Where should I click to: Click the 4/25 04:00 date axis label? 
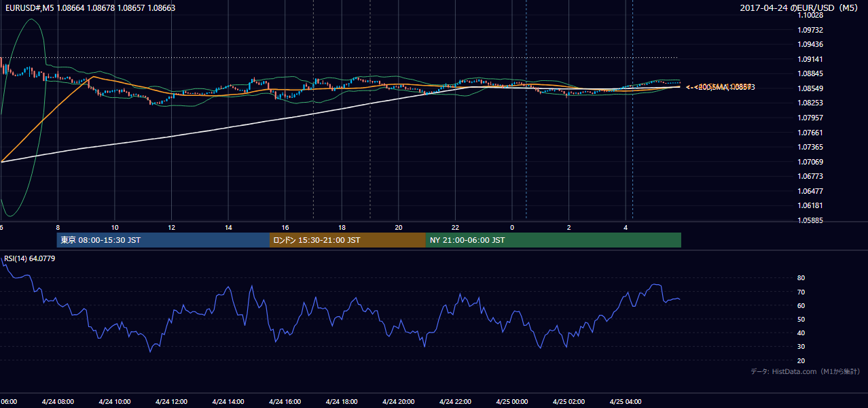(626, 401)
